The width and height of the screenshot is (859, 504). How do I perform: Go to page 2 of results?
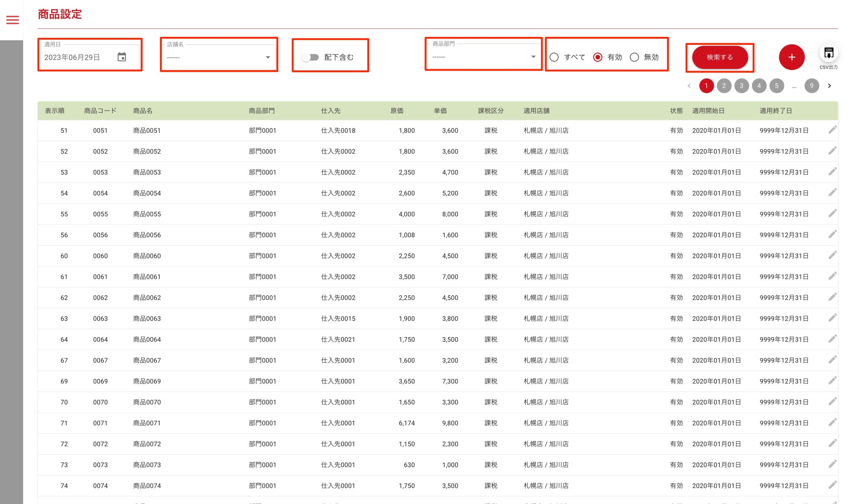(724, 86)
